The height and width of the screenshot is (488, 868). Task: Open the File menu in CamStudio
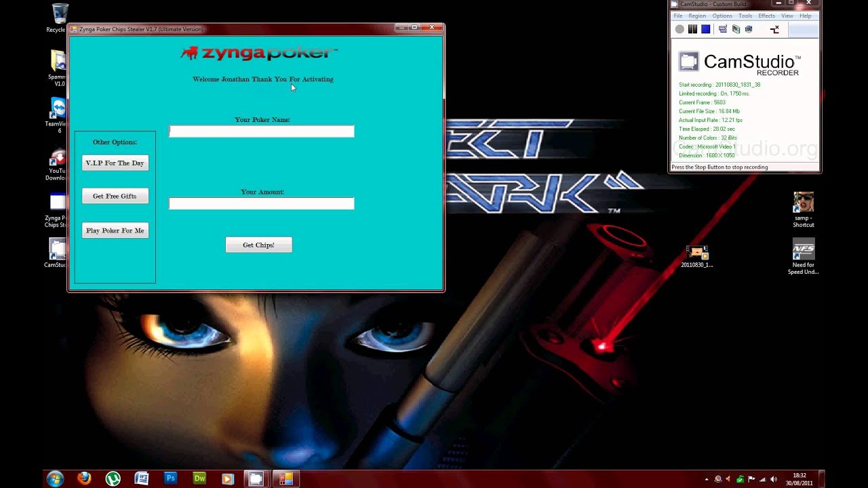677,16
